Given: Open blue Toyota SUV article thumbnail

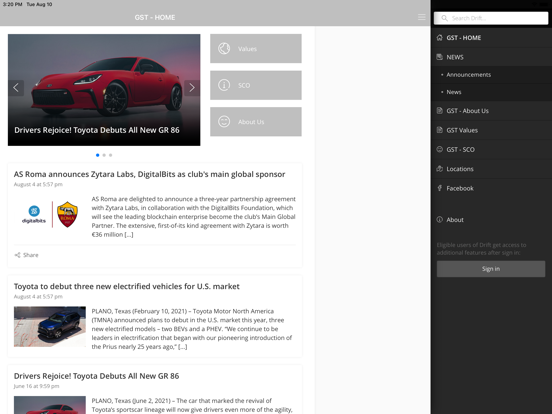Looking at the screenshot, I should point(50,326).
